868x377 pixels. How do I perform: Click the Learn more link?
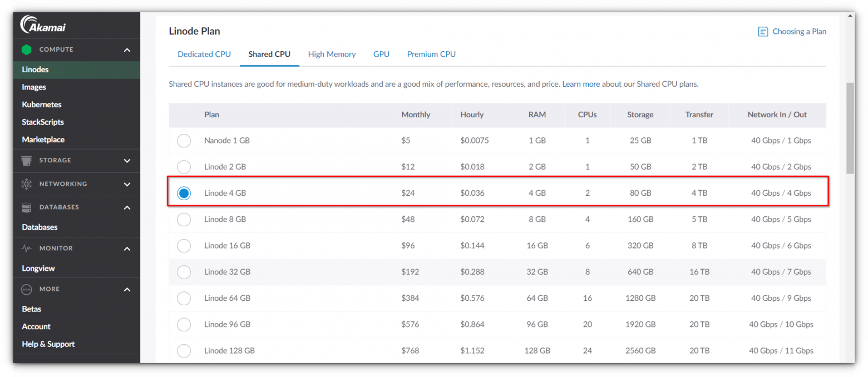tap(581, 85)
